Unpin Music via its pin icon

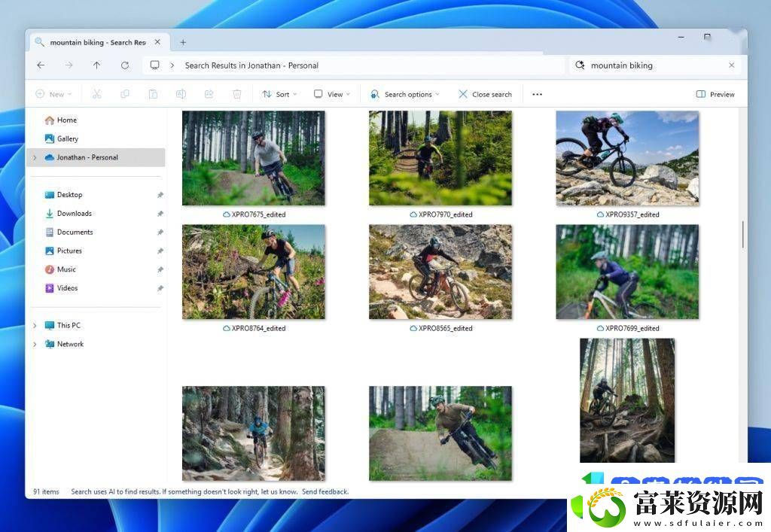pyautogui.click(x=160, y=269)
